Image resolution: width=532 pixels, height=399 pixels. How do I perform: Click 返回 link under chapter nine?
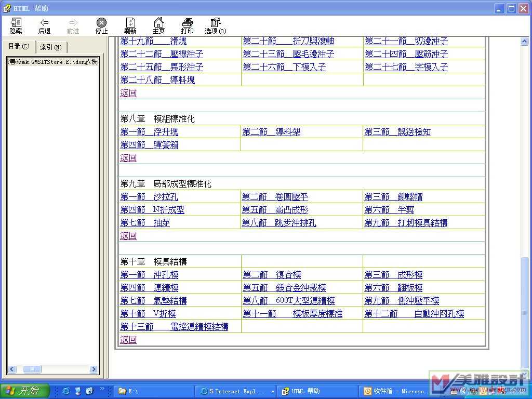click(x=128, y=236)
